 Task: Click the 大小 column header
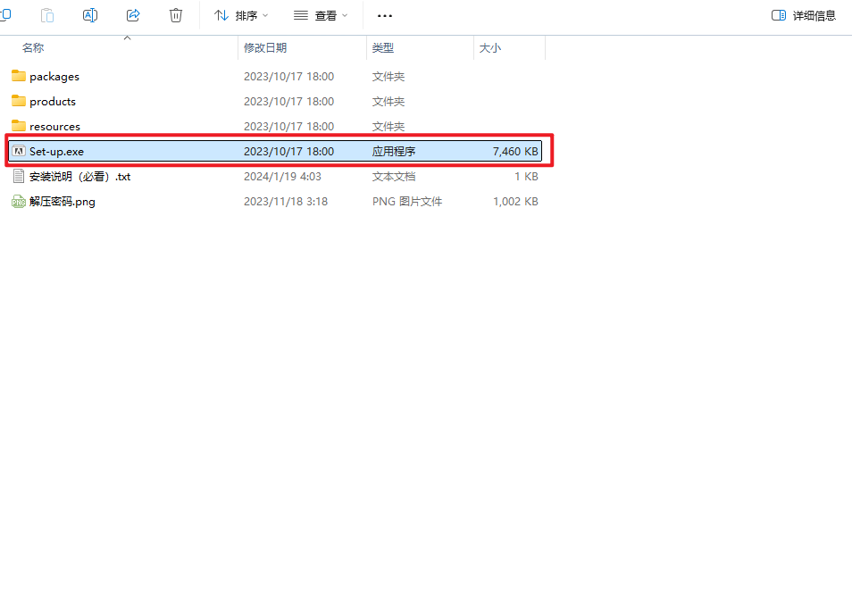[x=490, y=48]
